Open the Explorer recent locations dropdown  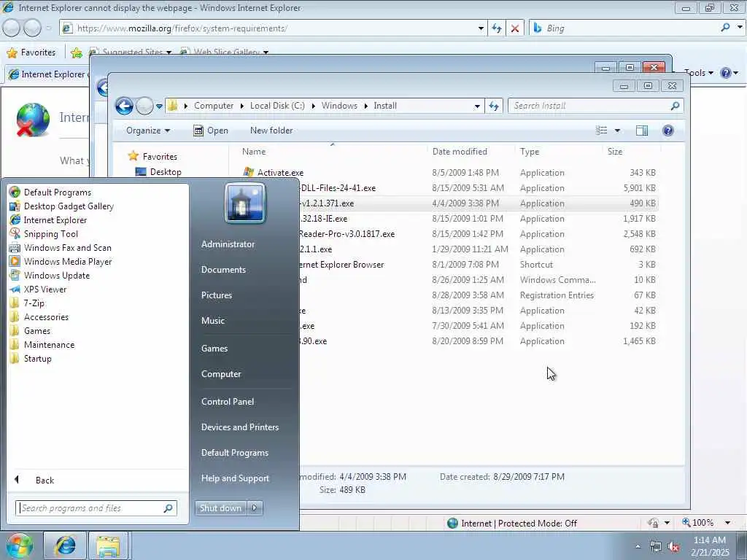pyautogui.click(x=159, y=106)
